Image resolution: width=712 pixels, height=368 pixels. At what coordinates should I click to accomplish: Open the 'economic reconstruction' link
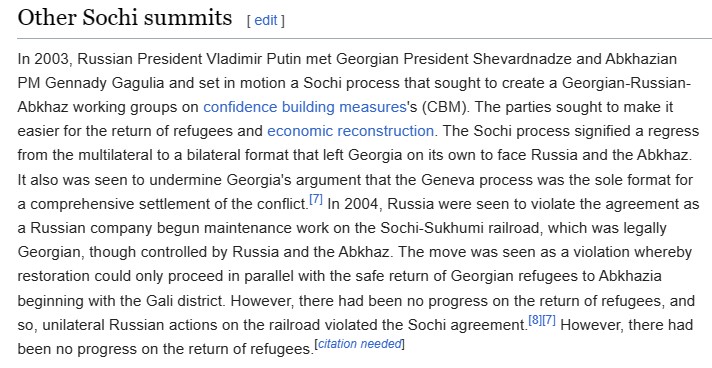(351, 131)
